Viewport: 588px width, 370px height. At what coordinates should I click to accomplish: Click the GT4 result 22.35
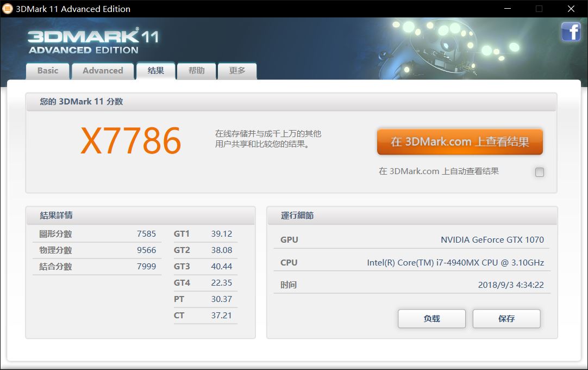pos(222,283)
